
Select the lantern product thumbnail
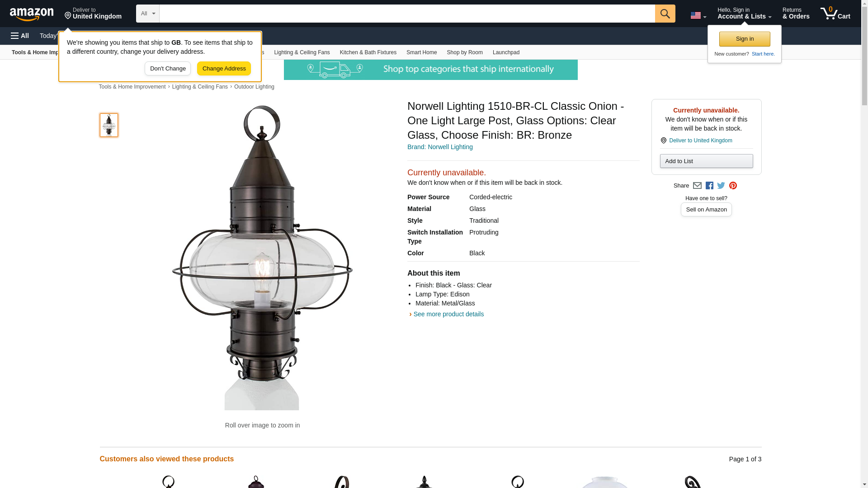click(109, 125)
